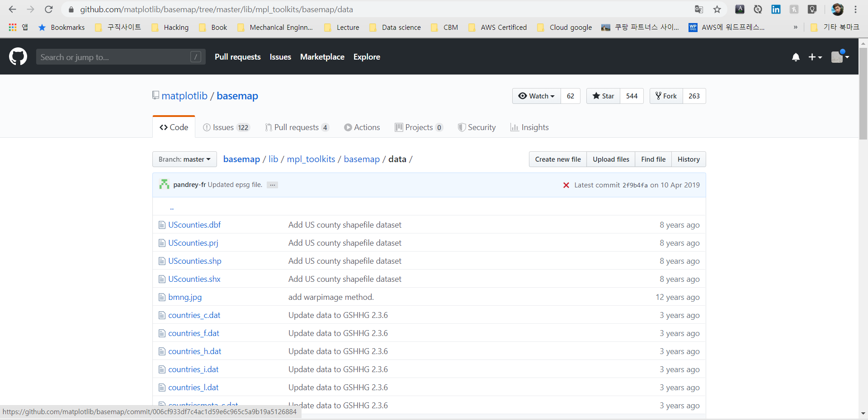
Task: Open the UScounties.shp file
Action: pyautogui.click(x=195, y=261)
